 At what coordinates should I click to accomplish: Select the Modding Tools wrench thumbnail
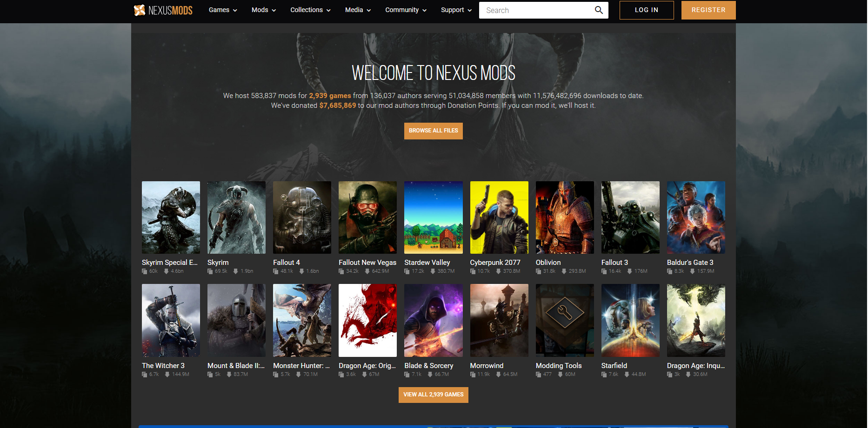565,321
